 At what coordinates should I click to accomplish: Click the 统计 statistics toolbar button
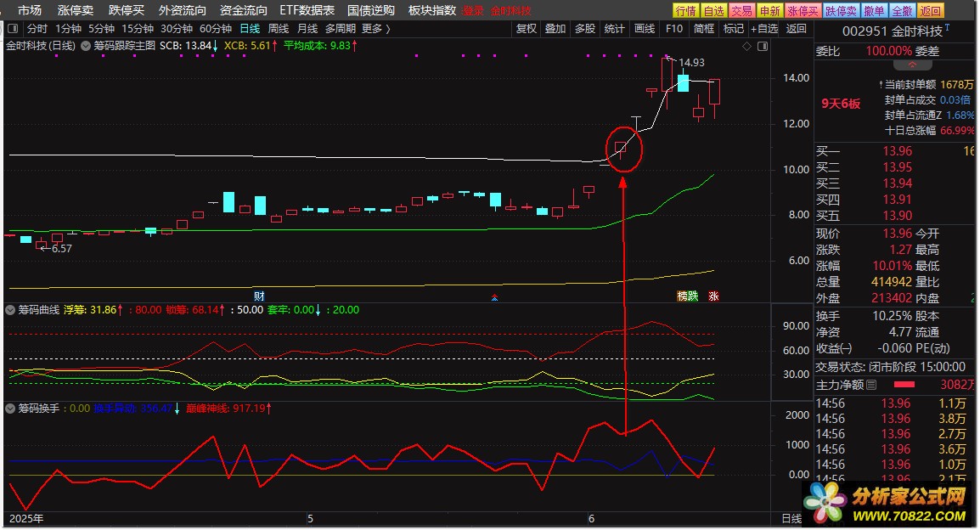click(614, 29)
